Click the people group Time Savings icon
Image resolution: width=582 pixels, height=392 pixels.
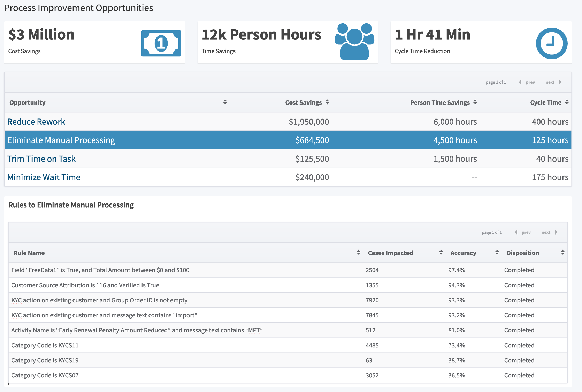(x=354, y=42)
